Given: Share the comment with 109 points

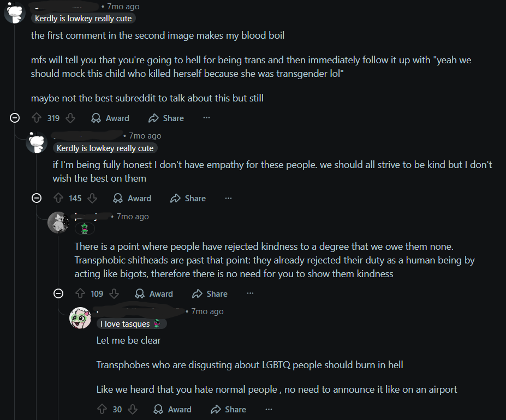Looking at the screenshot, I should click(x=210, y=293).
